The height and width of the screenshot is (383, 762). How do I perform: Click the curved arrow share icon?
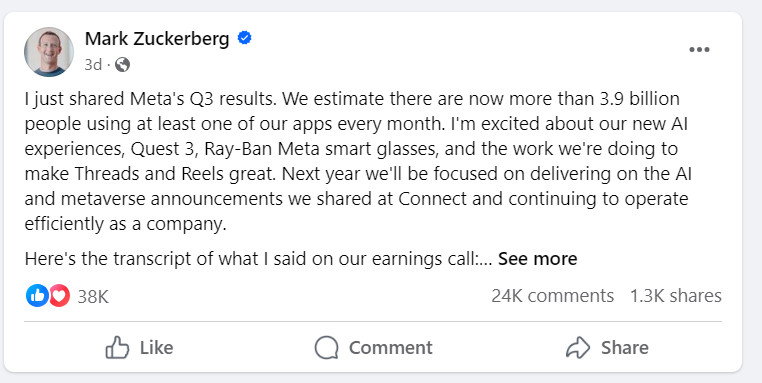pyautogui.click(x=578, y=348)
